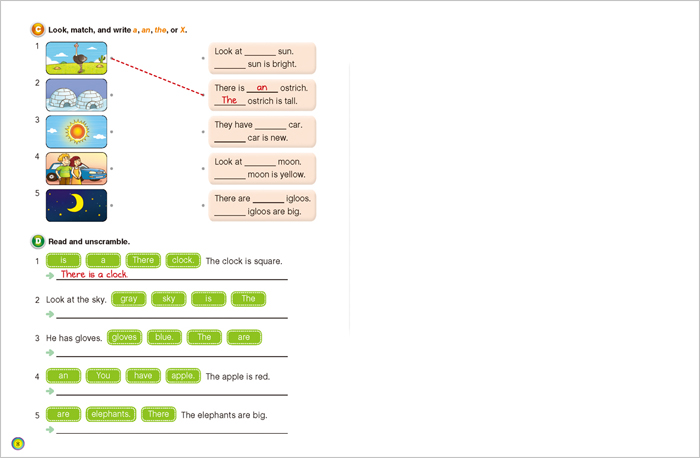Click the orange section C circle badge

click(38, 30)
